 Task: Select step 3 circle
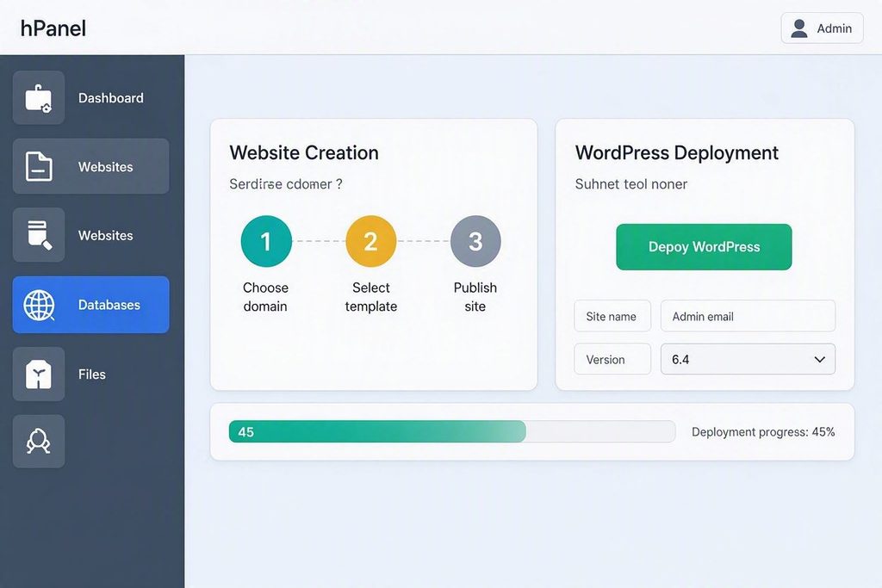(x=475, y=241)
